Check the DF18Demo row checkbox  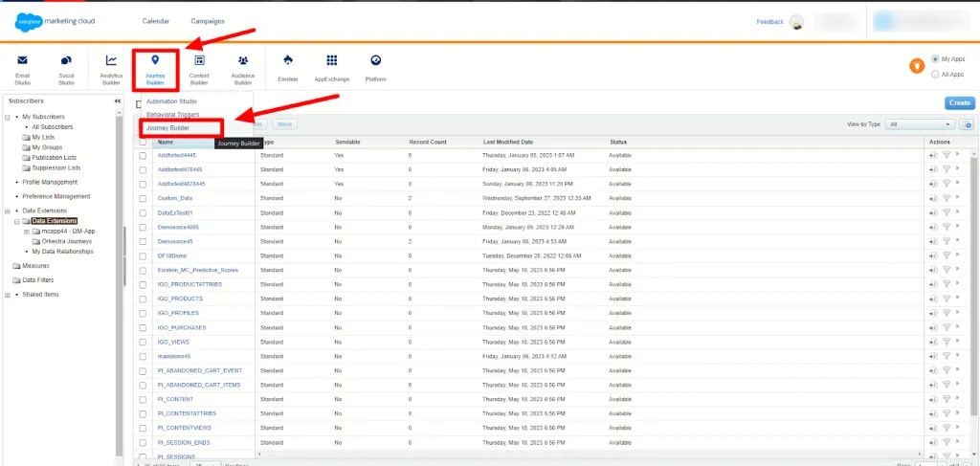[144, 255]
